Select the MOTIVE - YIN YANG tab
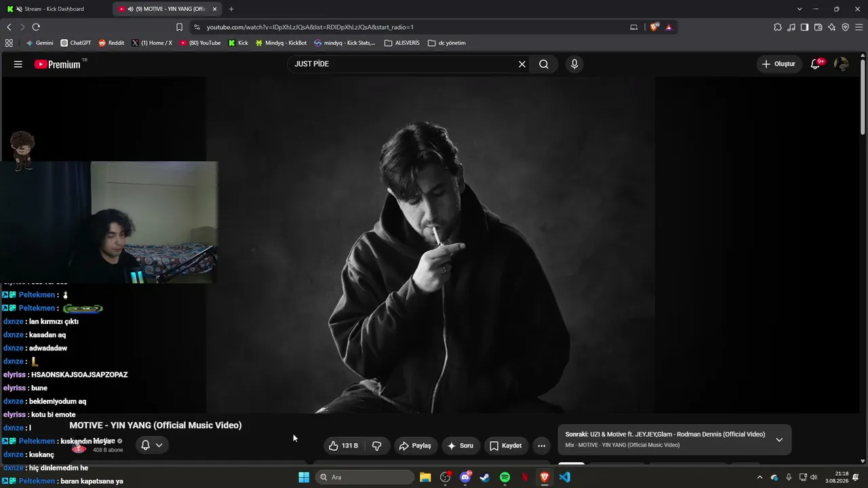This screenshot has width=868, height=488. 167,9
